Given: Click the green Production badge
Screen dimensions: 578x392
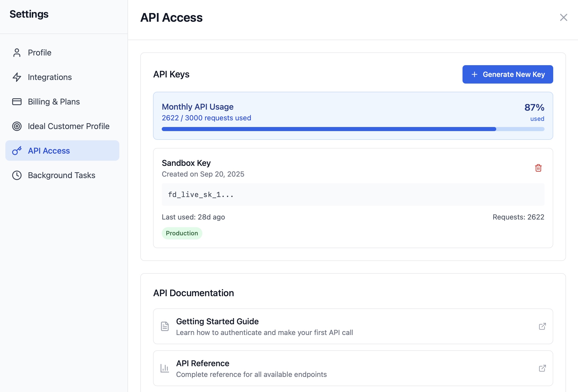Looking at the screenshot, I should pos(182,233).
